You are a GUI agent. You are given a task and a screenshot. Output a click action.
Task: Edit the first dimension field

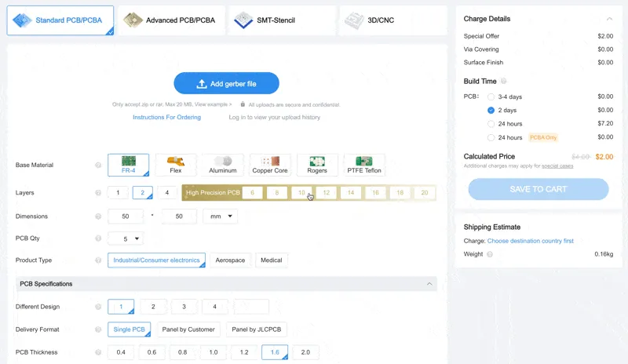[x=126, y=217]
